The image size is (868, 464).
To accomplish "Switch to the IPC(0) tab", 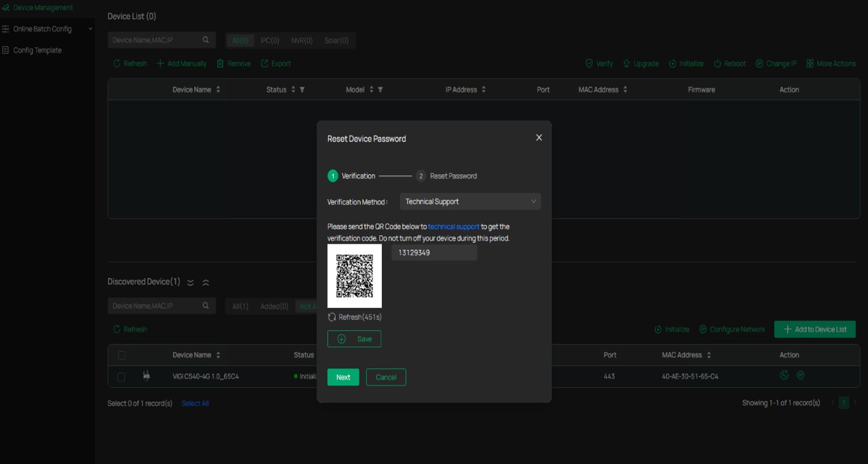I will point(270,41).
